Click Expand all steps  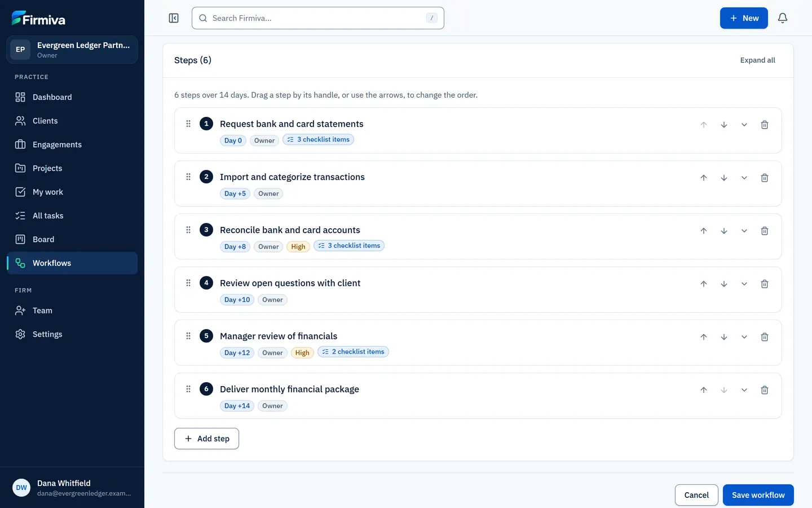(757, 60)
